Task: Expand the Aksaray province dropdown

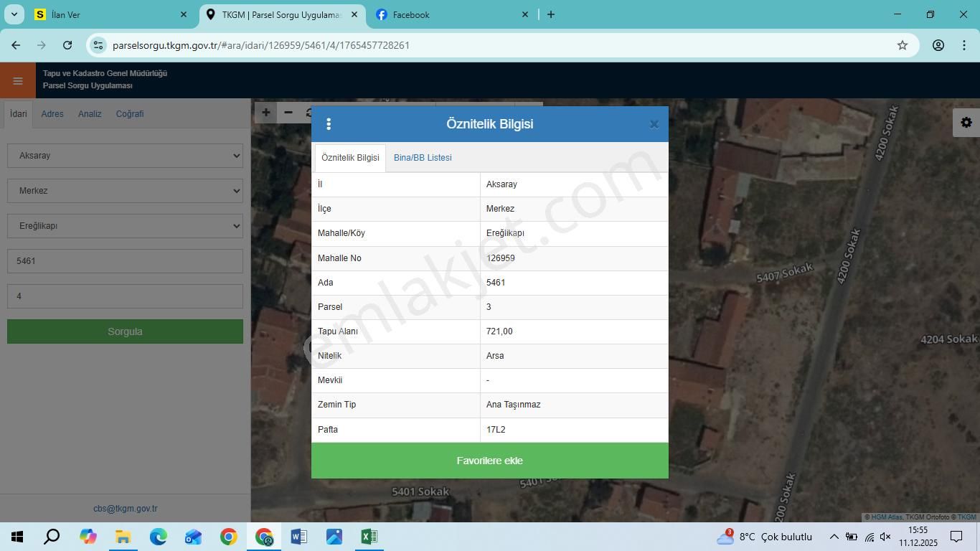Action: 125,156
